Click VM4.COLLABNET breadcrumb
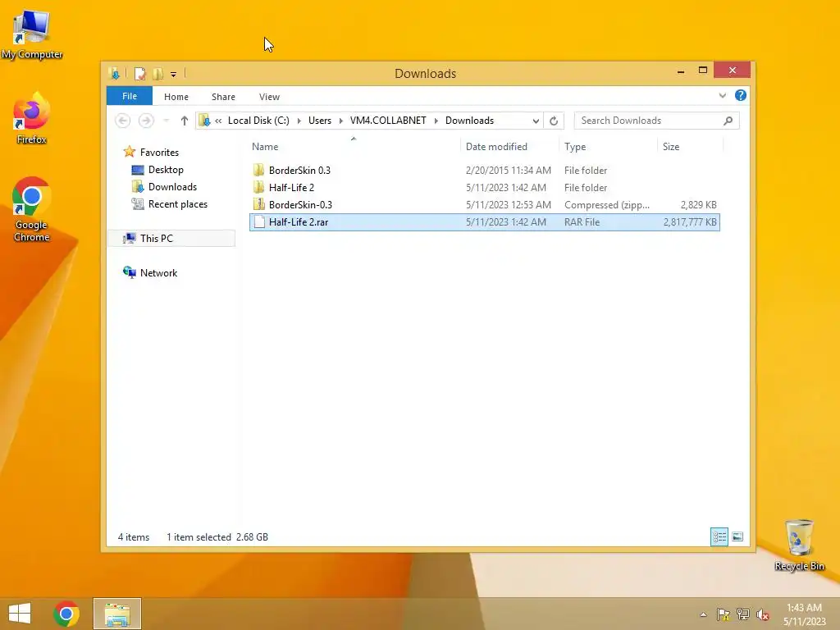The height and width of the screenshot is (630, 840). pos(388,121)
